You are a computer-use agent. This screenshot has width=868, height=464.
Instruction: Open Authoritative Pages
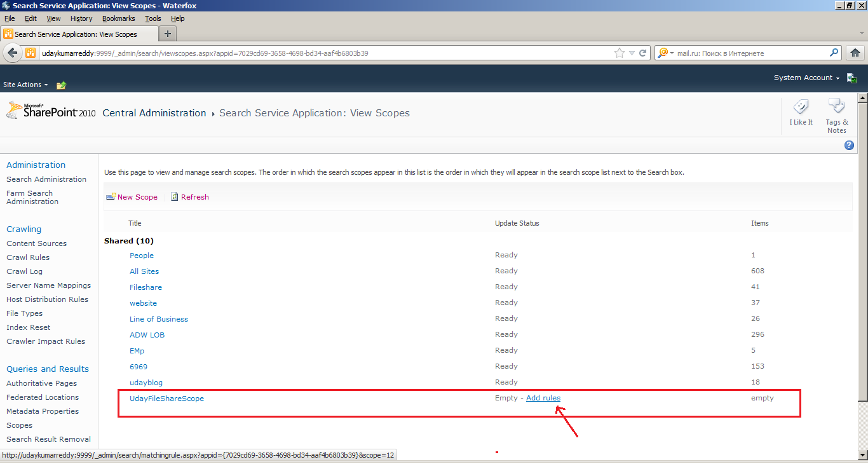tap(41, 383)
